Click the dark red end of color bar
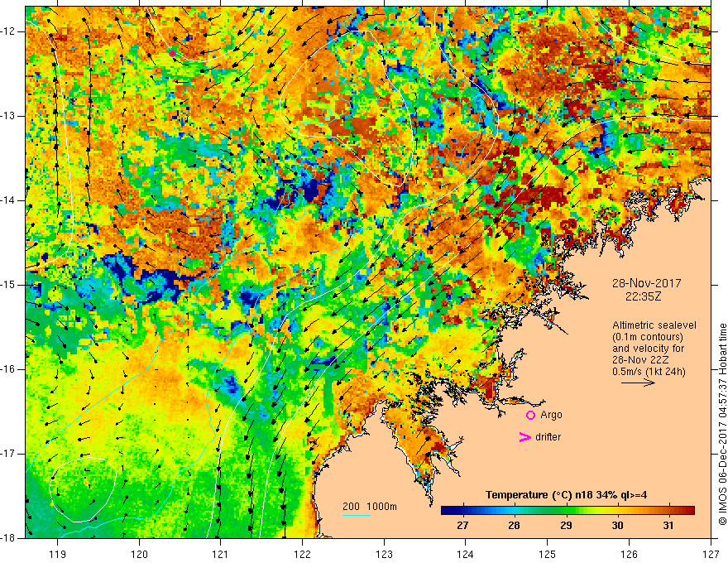 click(688, 511)
